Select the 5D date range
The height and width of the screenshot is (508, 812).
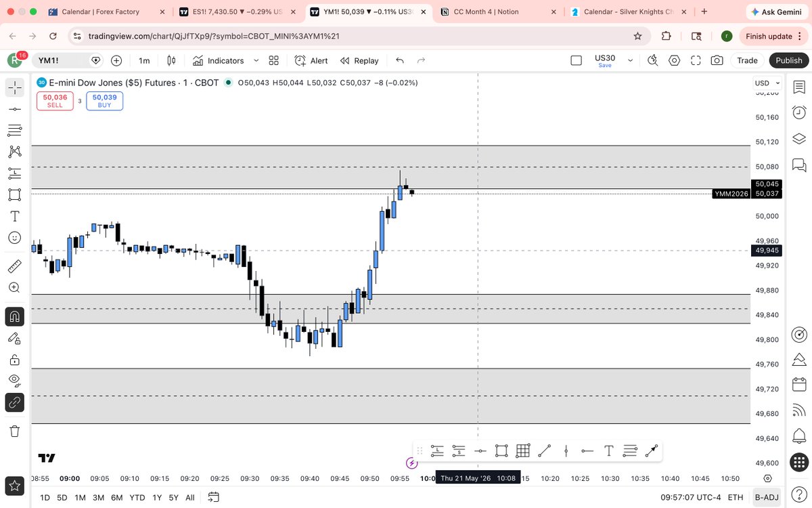(x=62, y=497)
